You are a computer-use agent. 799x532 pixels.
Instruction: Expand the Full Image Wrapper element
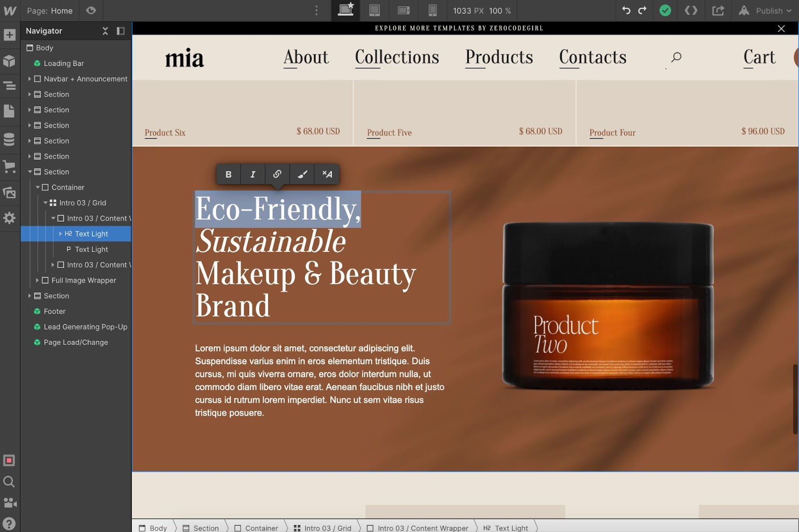[37, 280]
